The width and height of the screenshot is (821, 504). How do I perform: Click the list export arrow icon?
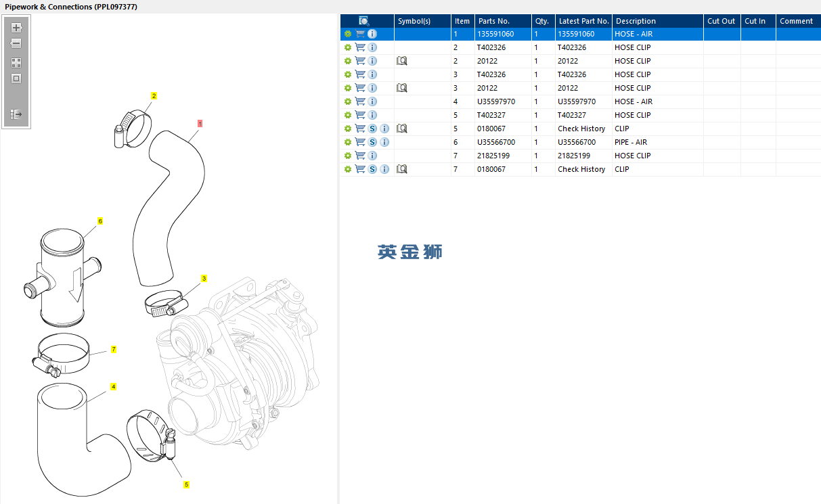tap(16, 114)
